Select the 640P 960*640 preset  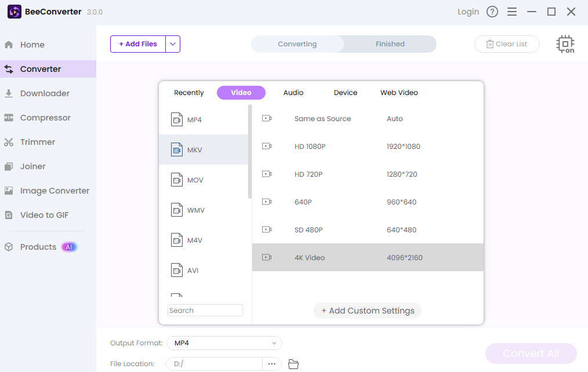pos(368,202)
